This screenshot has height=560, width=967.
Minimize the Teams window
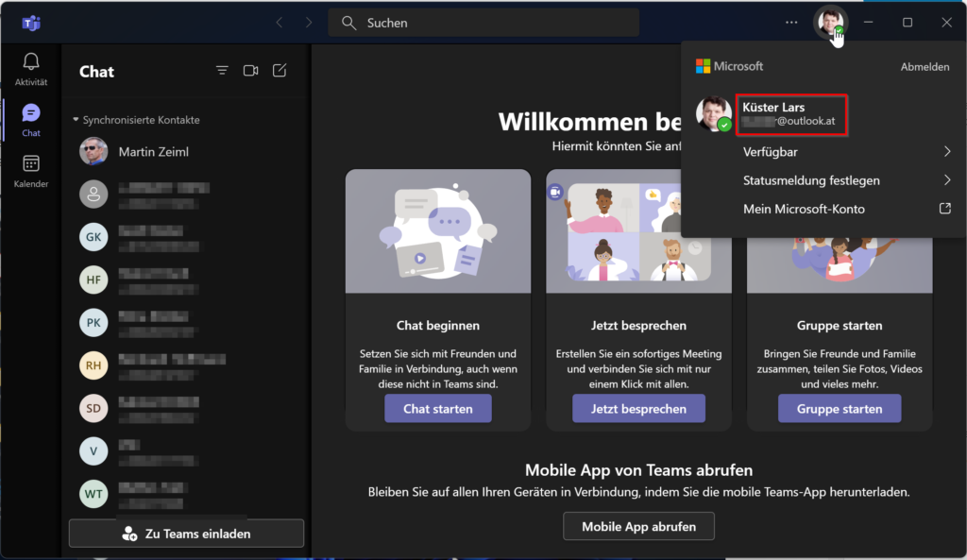click(x=869, y=23)
